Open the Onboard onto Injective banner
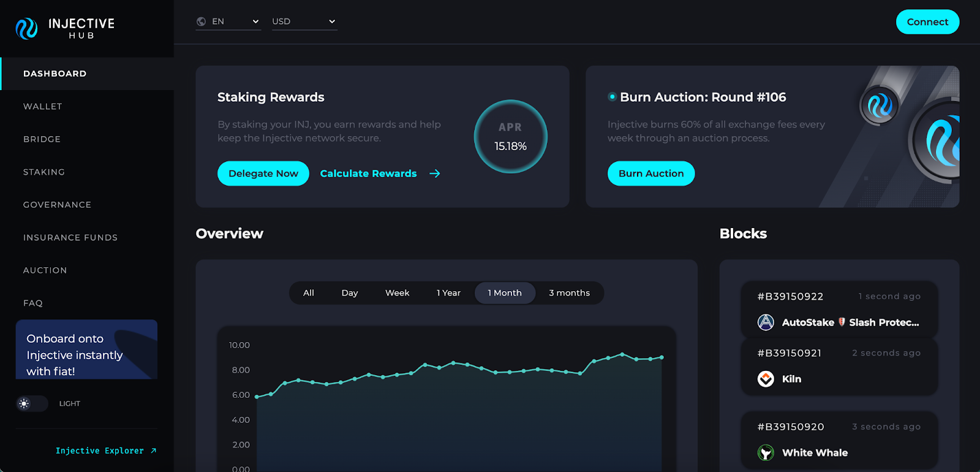Image resolution: width=980 pixels, height=472 pixels. point(86,349)
